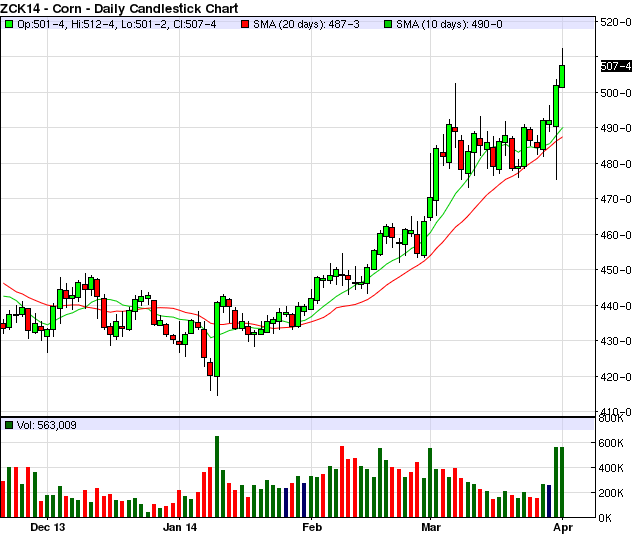This screenshot has height=536, width=640.
Task: Click the 400K volume axis label
Action: pyautogui.click(x=611, y=468)
